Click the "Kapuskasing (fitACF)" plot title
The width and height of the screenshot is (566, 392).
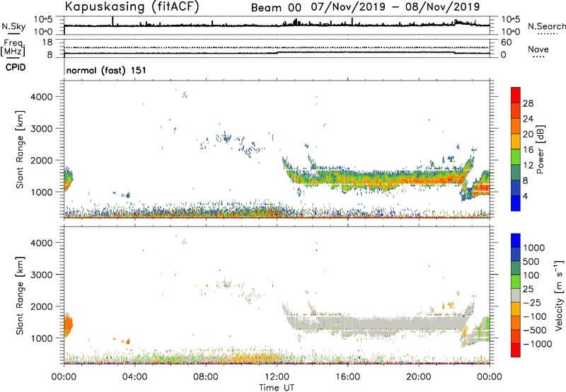click(132, 6)
